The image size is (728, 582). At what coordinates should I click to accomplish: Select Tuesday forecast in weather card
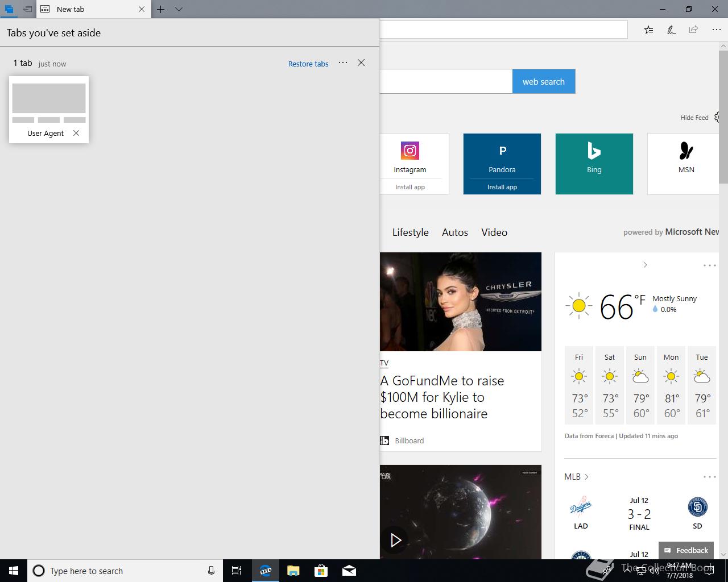pyautogui.click(x=702, y=385)
